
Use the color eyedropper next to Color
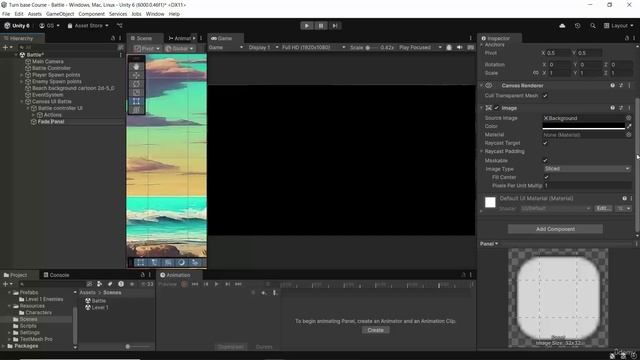pos(629,126)
